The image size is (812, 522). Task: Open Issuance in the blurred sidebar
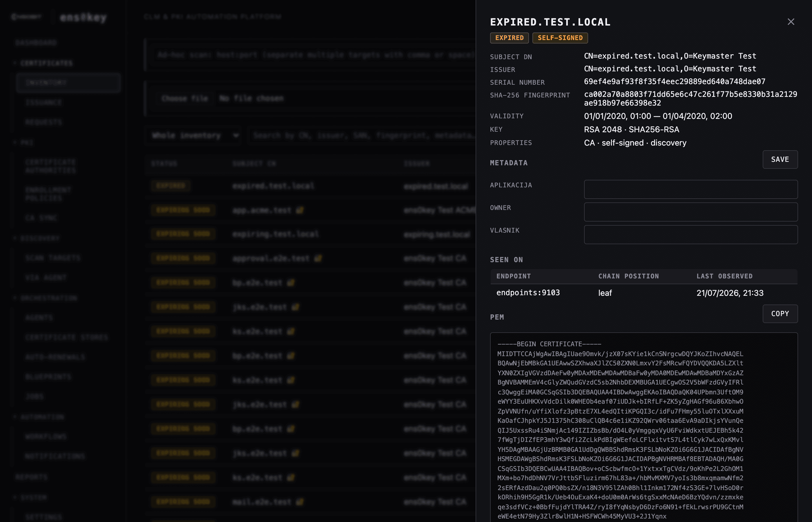tap(44, 102)
